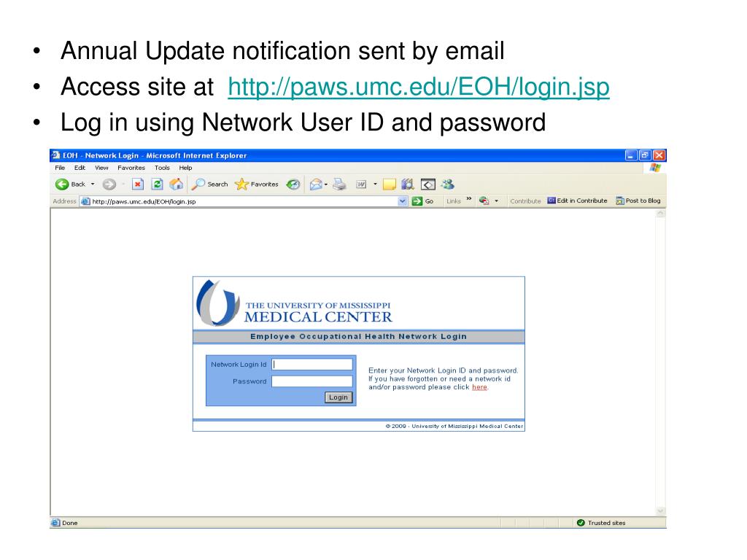Click the IE page icon in the title bar
The height and width of the screenshot is (560, 747).
[55, 155]
